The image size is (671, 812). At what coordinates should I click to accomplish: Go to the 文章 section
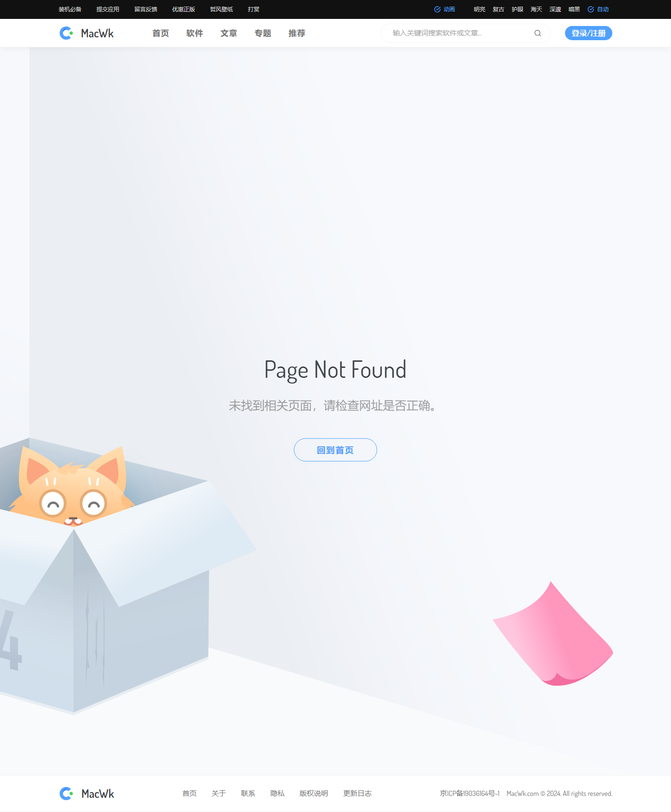pyautogui.click(x=229, y=33)
